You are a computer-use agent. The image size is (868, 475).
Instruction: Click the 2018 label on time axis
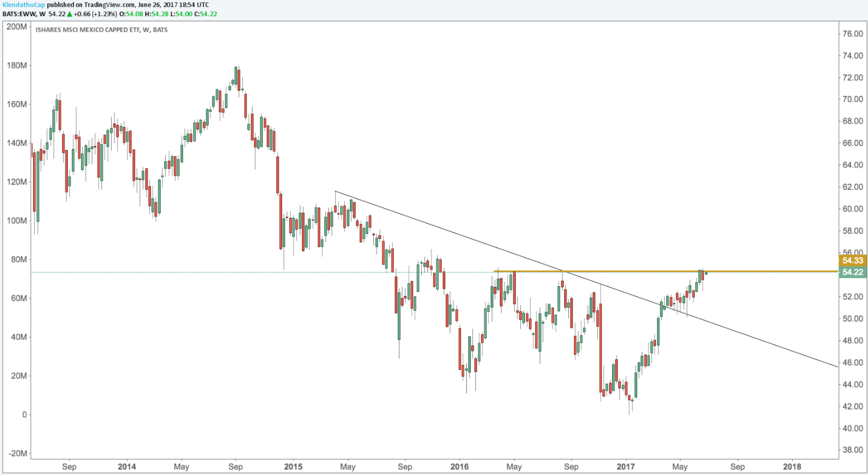click(x=792, y=466)
